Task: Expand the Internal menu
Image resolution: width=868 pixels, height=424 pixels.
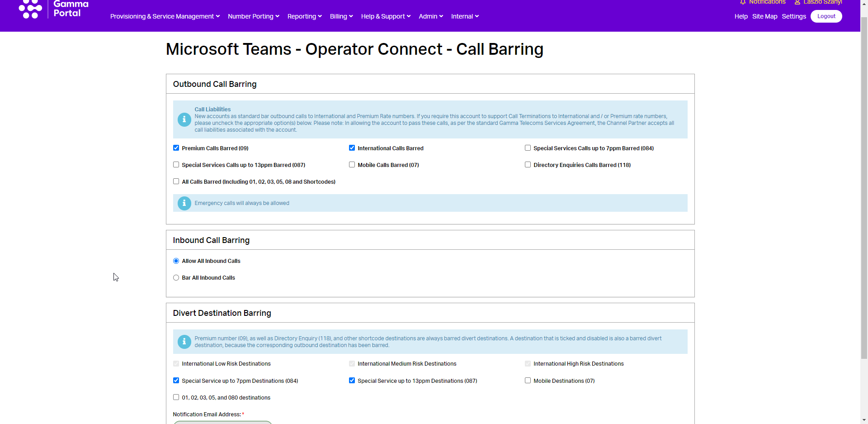Action: point(465,16)
